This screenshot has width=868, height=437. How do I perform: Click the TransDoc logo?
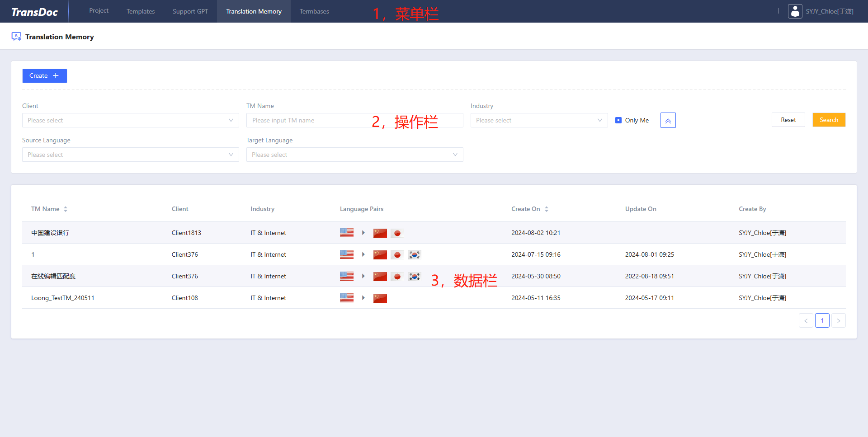click(x=34, y=12)
